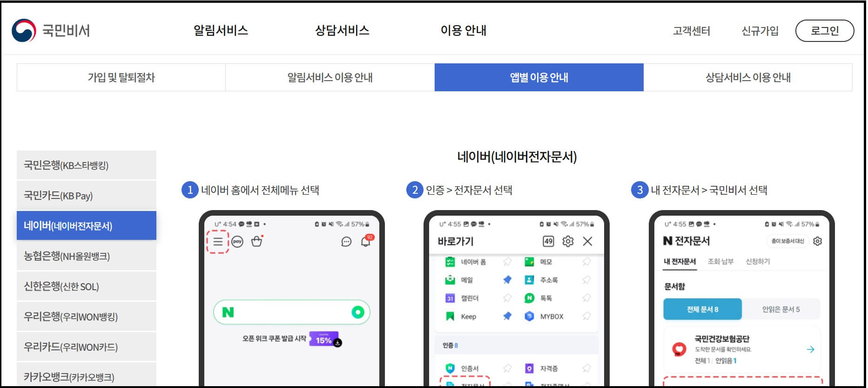Select 우리은행(우리WON뱅킹) in sidebar
868x388 pixels.
point(87,317)
